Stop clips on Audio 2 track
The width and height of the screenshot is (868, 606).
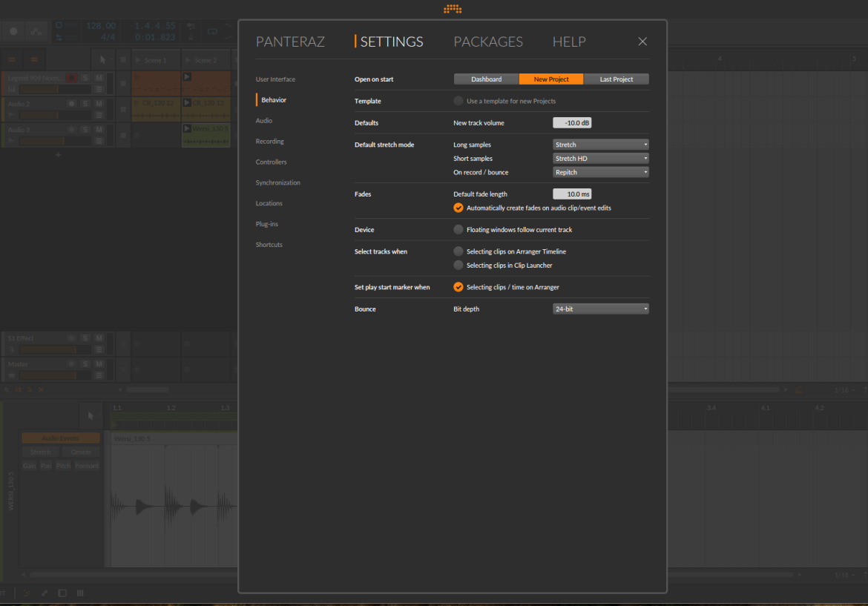pos(123,110)
